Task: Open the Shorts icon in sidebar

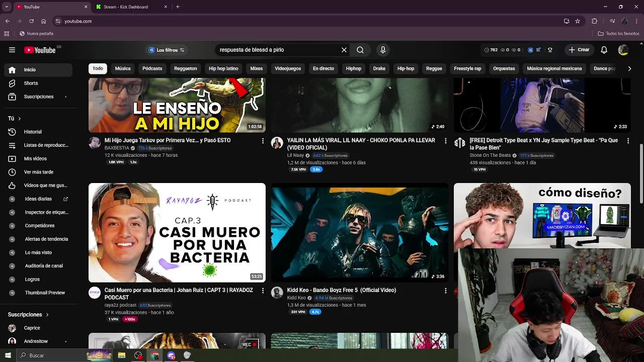Action: coord(12,83)
